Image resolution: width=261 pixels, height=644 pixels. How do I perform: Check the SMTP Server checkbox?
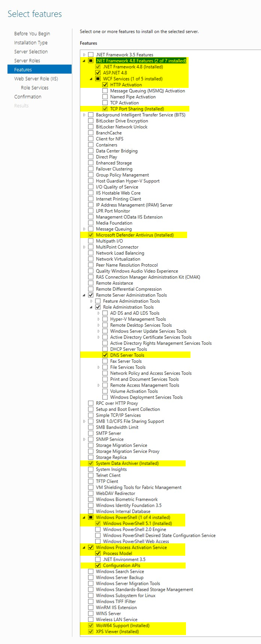point(91,433)
